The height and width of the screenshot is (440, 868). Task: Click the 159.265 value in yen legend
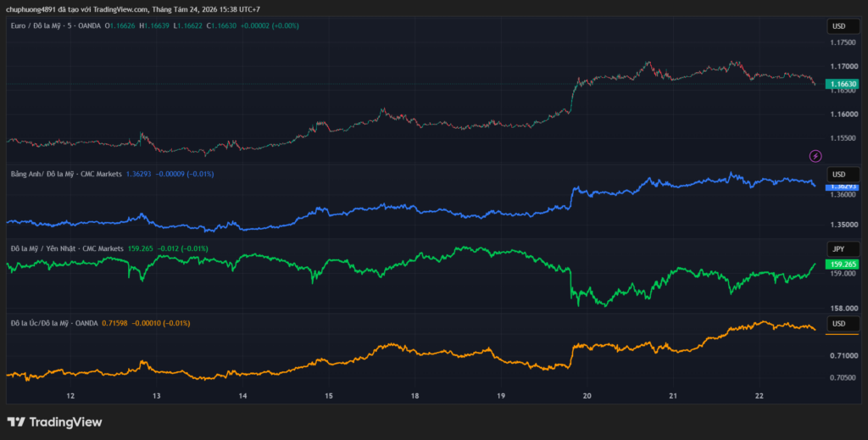pos(141,248)
